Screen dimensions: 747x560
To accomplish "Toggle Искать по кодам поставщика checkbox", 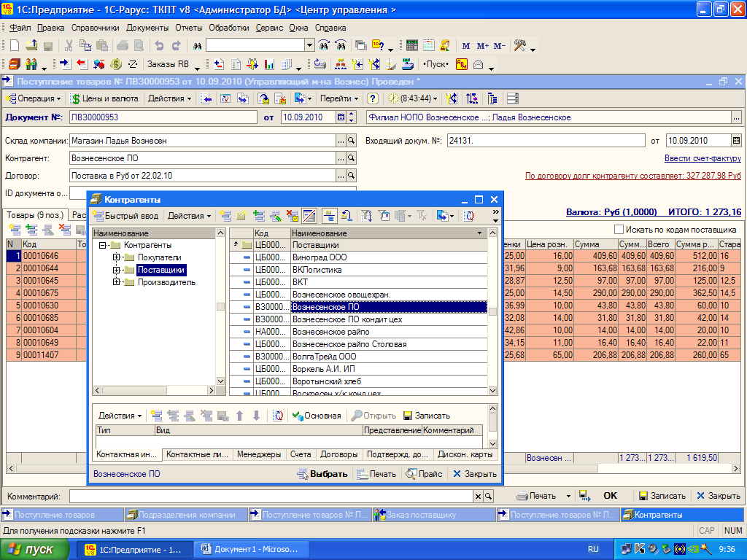I will click(x=619, y=230).
